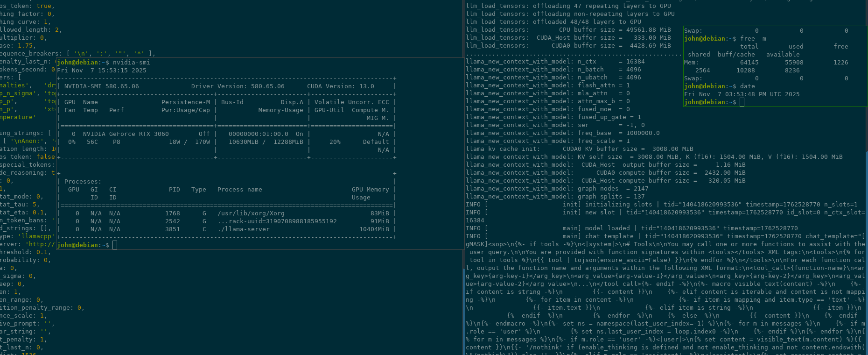868x355 pixels.
Task: Click the 'flash_attn' parameter name
Action: [596, 85]
